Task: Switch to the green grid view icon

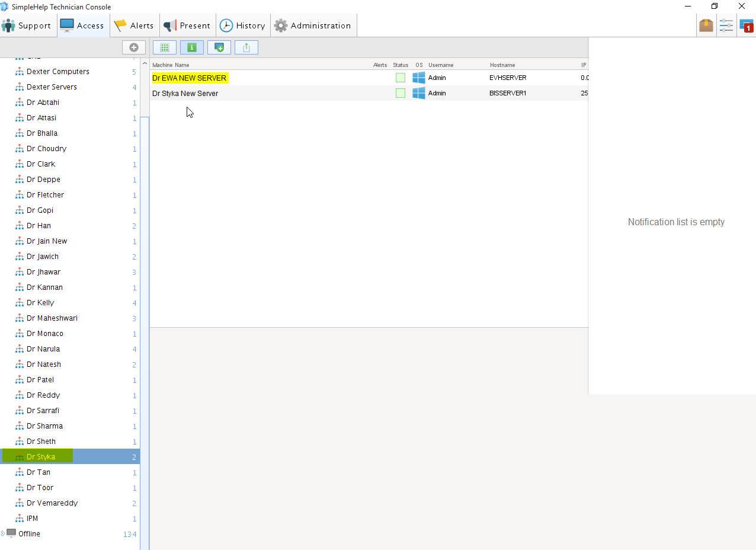Action: [x=165, y=47]
